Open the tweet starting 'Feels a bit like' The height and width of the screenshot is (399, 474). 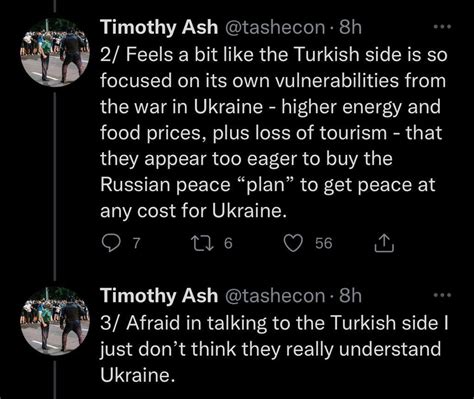pyautogui.click(x=273, y=133)
